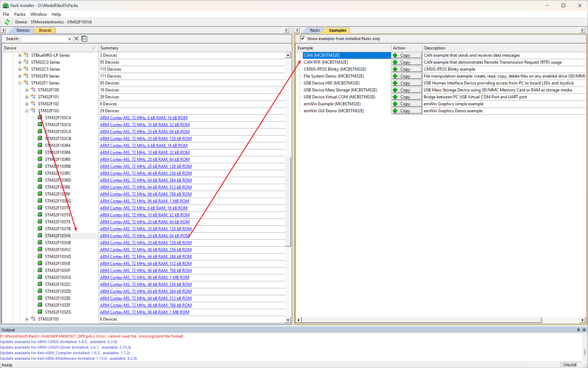Open the STM32F103ZE summary link

146,298
